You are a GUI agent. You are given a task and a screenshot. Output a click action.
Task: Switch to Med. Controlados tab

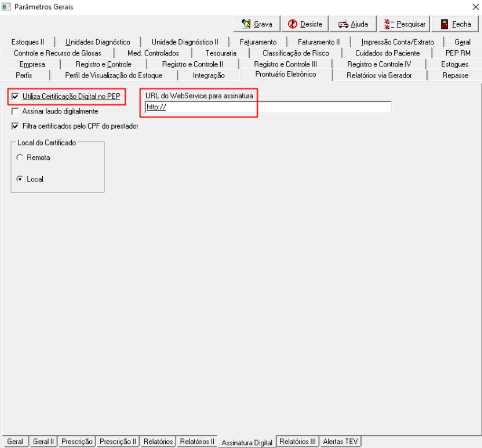pos(153,53)
